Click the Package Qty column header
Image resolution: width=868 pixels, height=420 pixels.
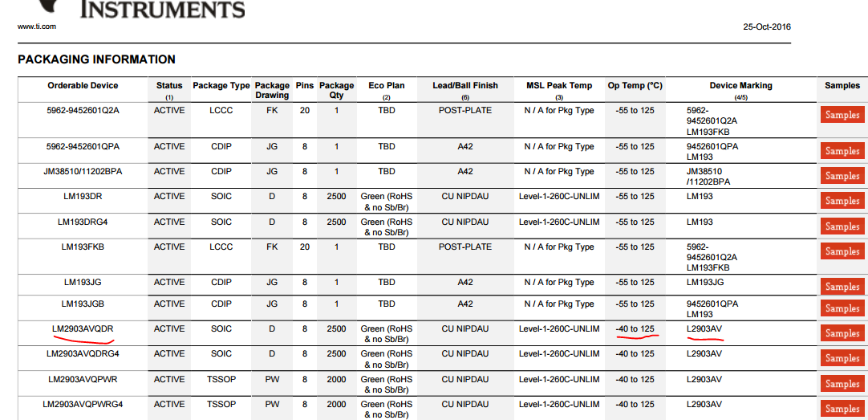point(337,90)
